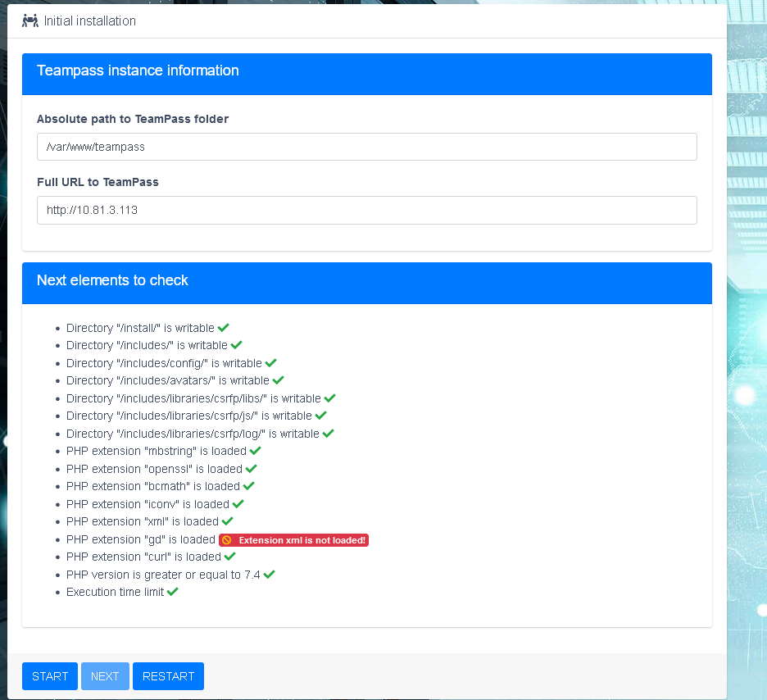This screenshot has width=767, height=700.
Task: Click the check beside "Execution time limit"
Action: point(173,591)
